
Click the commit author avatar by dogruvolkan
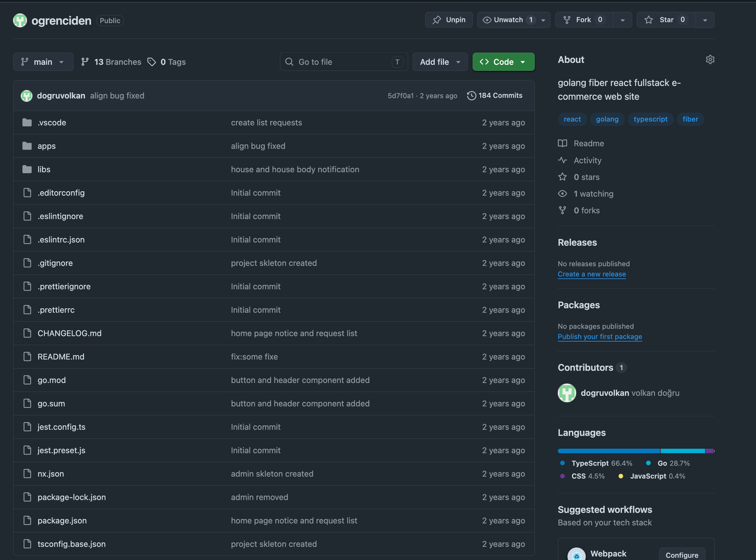pyautogui.click(x=26, y=96)
